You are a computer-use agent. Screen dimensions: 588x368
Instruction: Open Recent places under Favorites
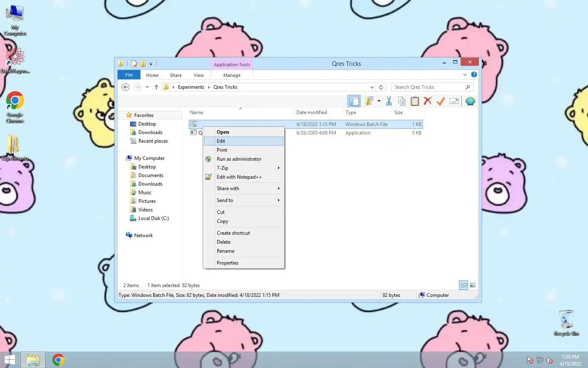149,141
